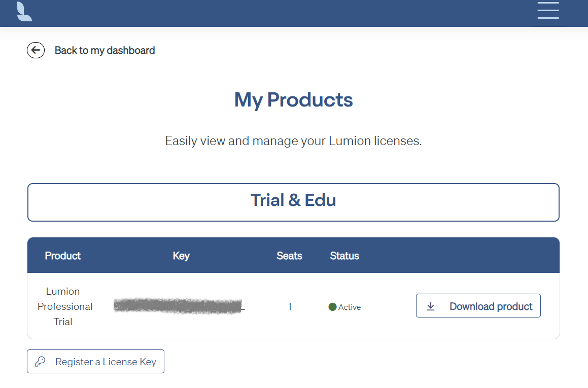Click the Easily view and manage subtitle
The height and width of the screenshot is (388, 588).
coord(294,141)
